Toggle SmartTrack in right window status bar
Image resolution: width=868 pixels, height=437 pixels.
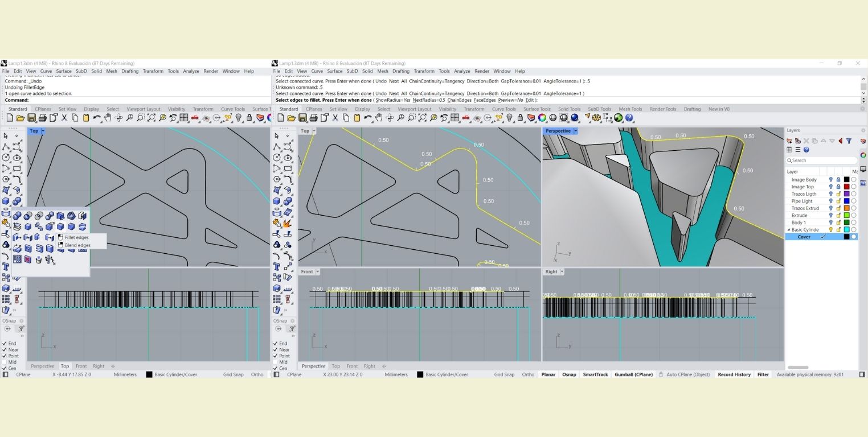click(595, 374)
